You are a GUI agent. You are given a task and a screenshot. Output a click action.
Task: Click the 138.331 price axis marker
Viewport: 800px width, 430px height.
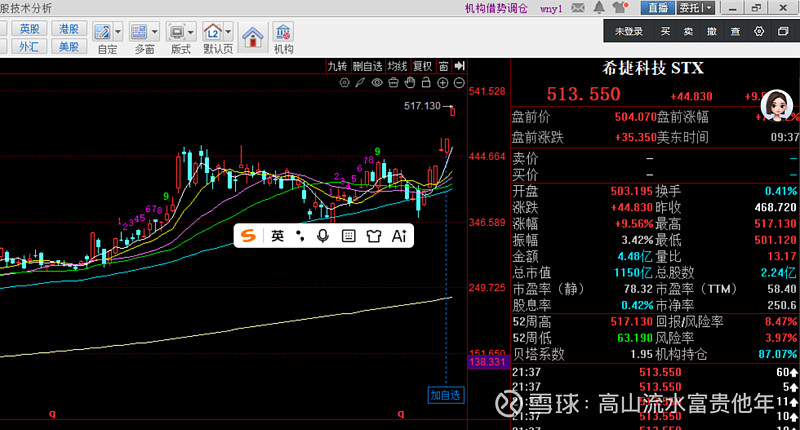tap(487, 362)
